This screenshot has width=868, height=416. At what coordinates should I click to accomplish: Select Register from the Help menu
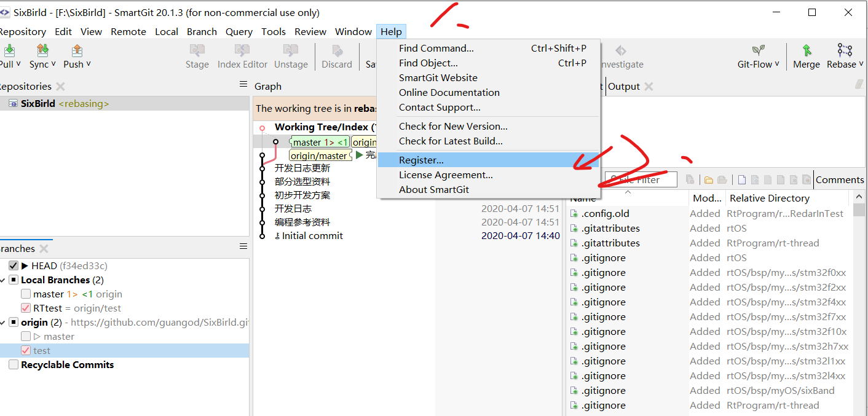(x=421, y=159)
